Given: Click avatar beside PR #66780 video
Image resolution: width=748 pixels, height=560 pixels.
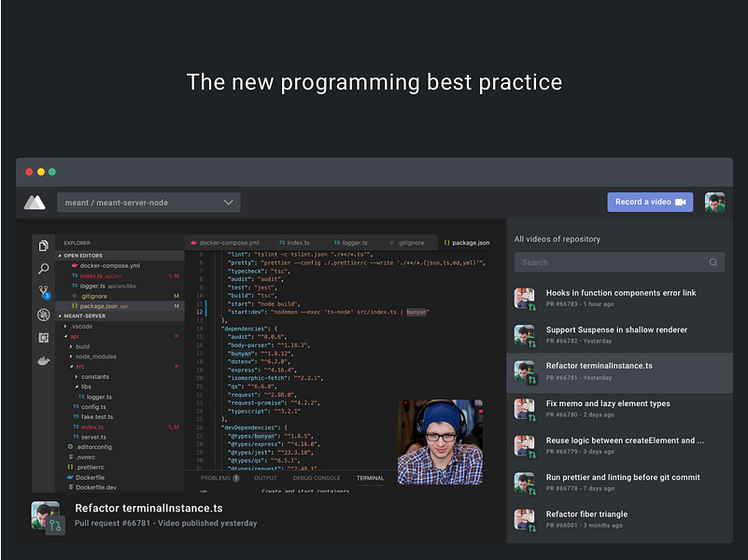Looking at the screenshot, I should pos(524,409).
